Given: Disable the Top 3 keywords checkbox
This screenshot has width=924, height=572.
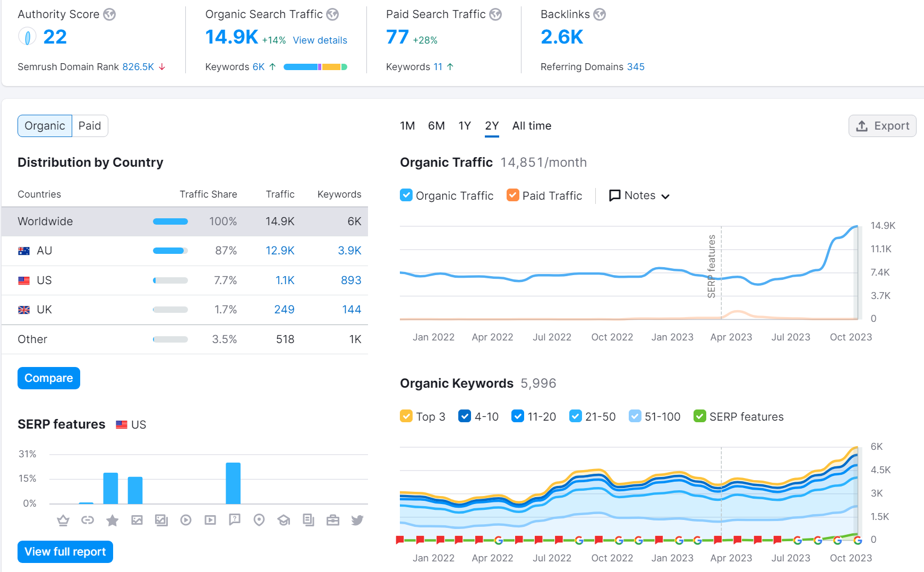Looking at the screenshot, I should [406, 416].
